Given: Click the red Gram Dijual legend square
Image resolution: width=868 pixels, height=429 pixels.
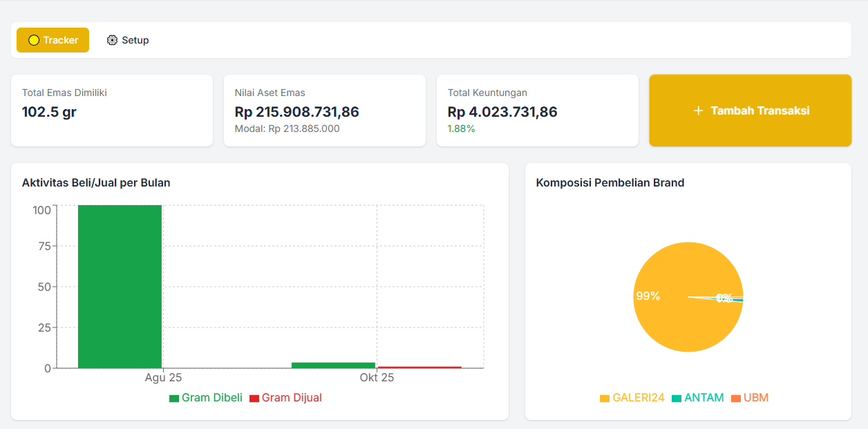Looking at the screenshot, I should [254, 398].
